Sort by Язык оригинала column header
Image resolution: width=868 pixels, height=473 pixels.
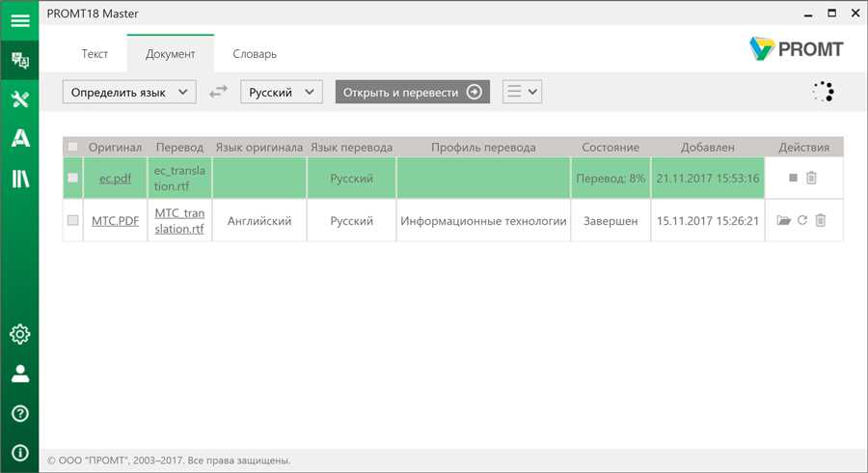(259, 148)
